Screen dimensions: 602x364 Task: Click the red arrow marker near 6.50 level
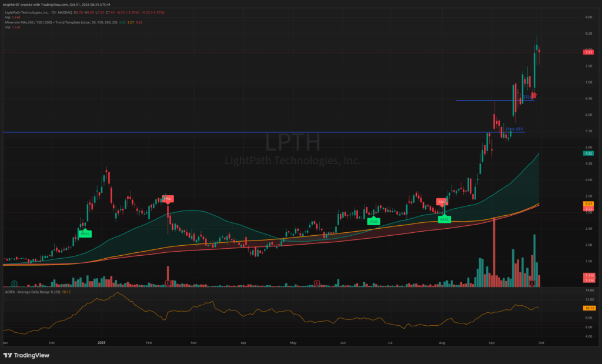534,95
